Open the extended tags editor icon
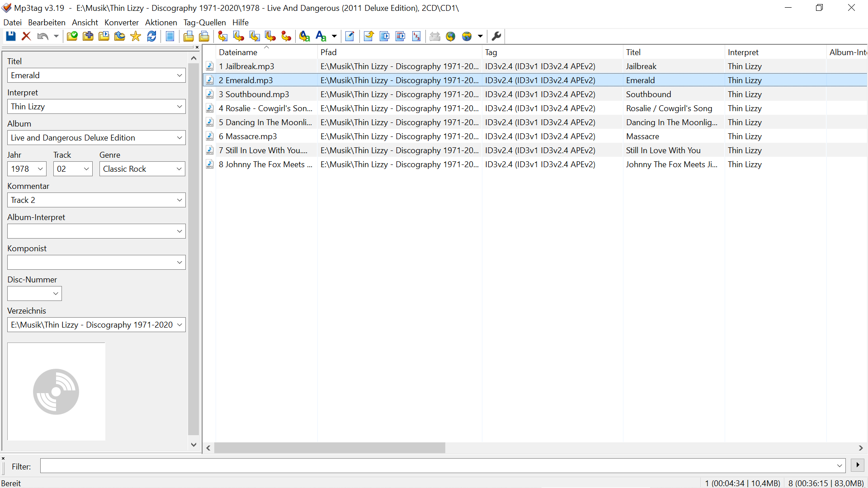Viewport: 868px width, 488px height. (x=349, y=36)
